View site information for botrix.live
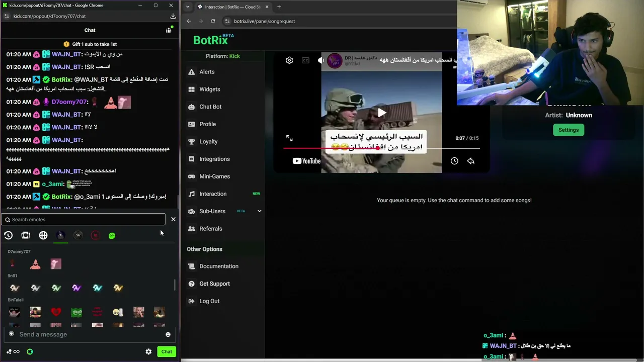 point(227,21)
